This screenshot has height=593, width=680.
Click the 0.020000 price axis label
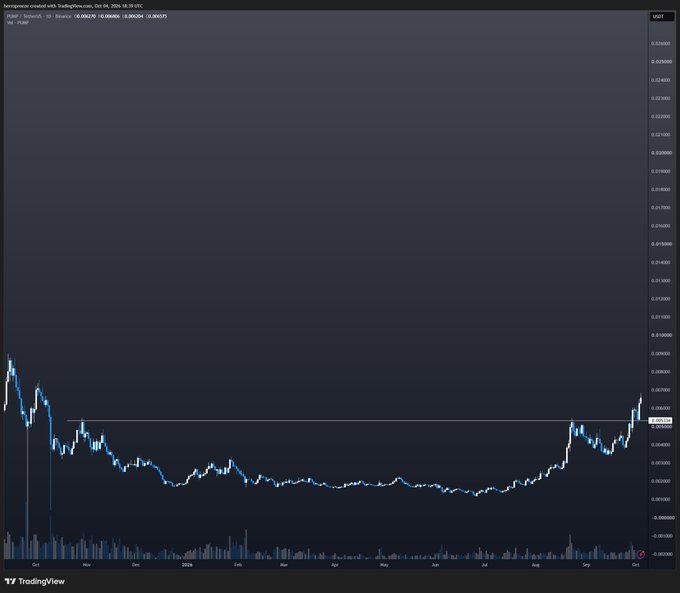coord(661,153)
